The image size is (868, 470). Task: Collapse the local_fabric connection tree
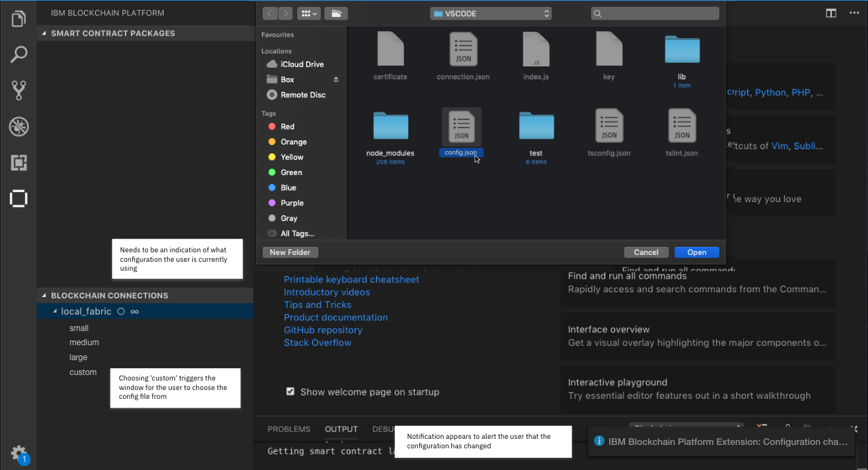point(54,311)
